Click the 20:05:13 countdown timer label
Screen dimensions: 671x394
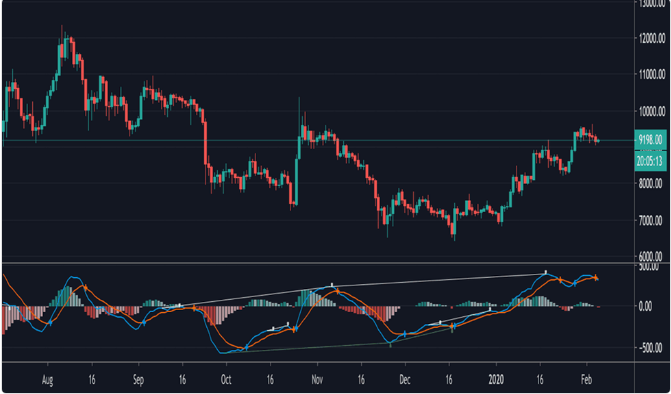650,161
